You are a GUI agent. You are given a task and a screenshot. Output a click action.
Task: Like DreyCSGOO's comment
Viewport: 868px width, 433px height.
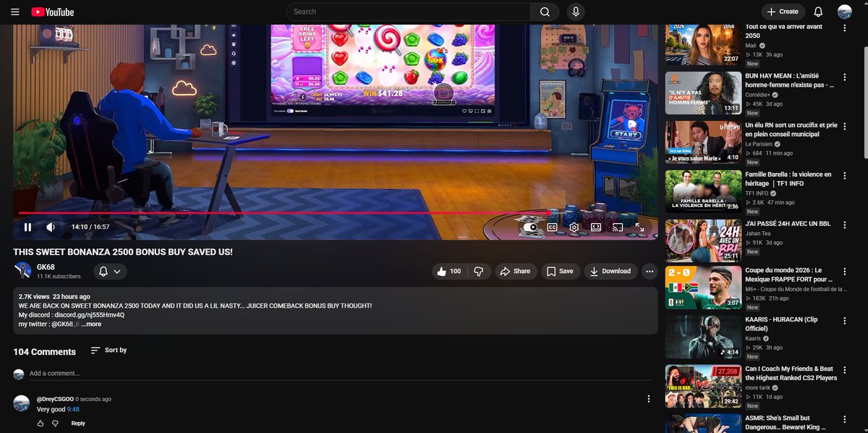tap(41, 424)
